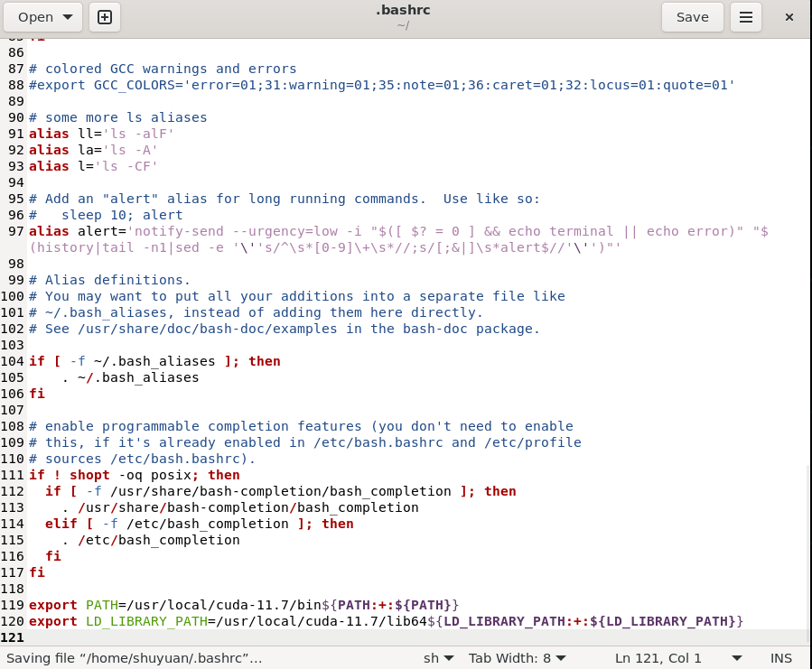Click the ". ~/.bash_aliases" source line
Image resolution: width=812 pixels, height=669 pixels.
tap(130, 377)
